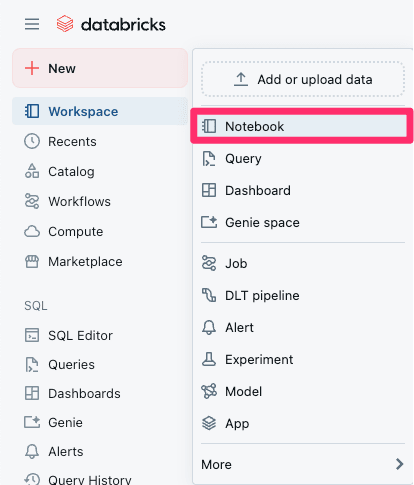
Task: Open Compute in the sidebar
Action: coord(100,231)
